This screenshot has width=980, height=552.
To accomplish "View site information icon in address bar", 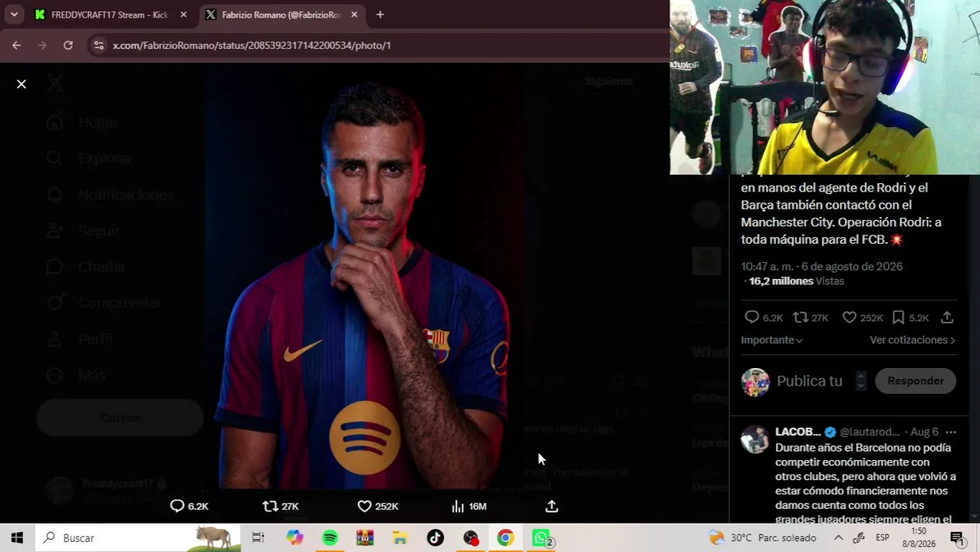I will [x=98, y=45].
